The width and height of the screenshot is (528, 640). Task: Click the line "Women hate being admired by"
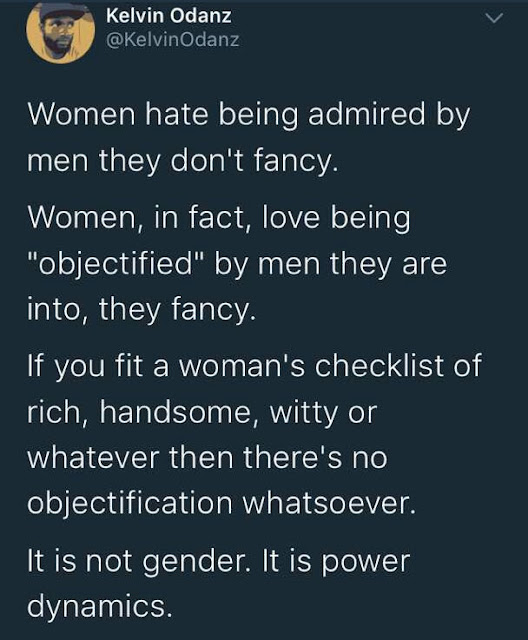click(x=249, y=116)
